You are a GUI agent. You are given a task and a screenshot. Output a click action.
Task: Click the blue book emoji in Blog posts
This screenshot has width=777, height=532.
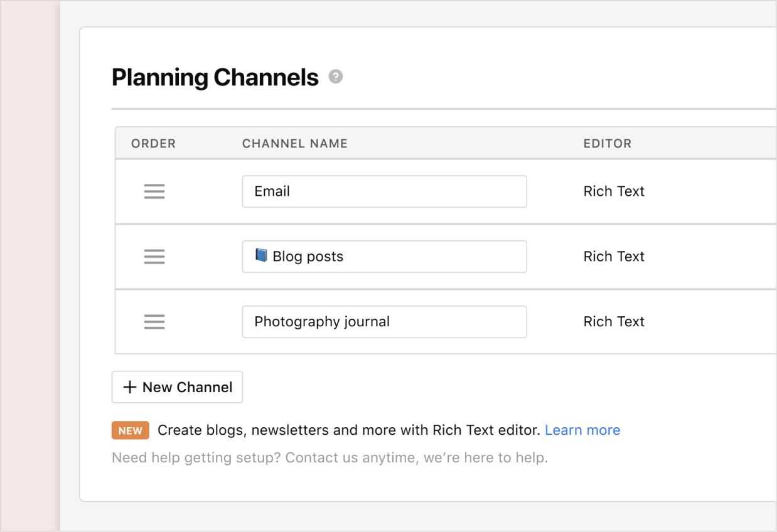[261, 256]
